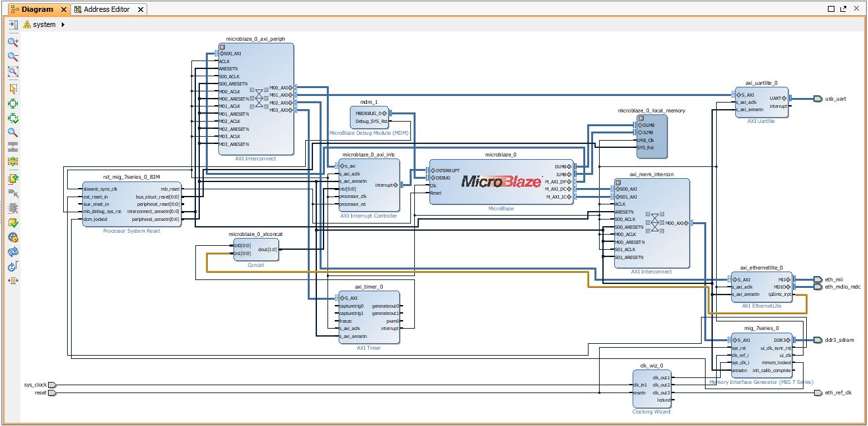Expand the MBDEBUG_0 pin on mdm_1
Screen dimensions: 868x426
pyautogui.click(x=385, y=114)
